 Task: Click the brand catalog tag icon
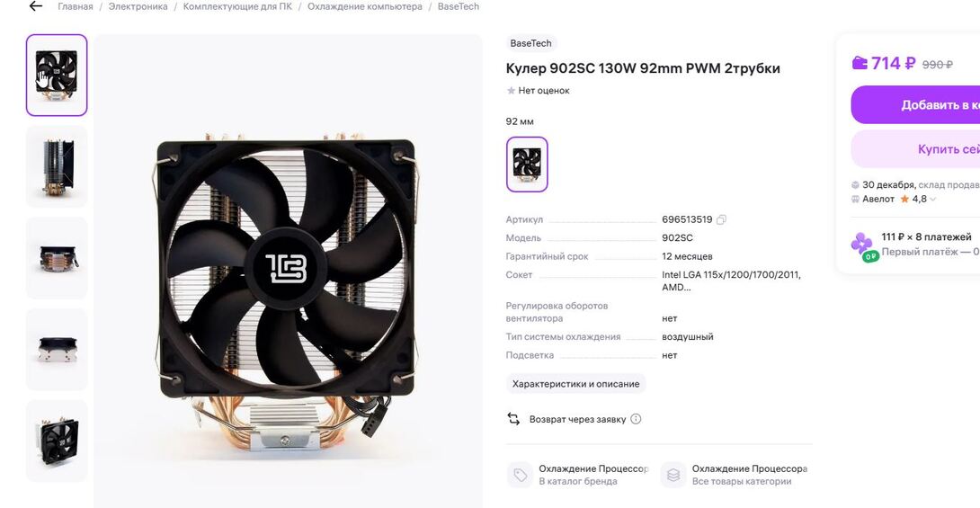[520, 475]
